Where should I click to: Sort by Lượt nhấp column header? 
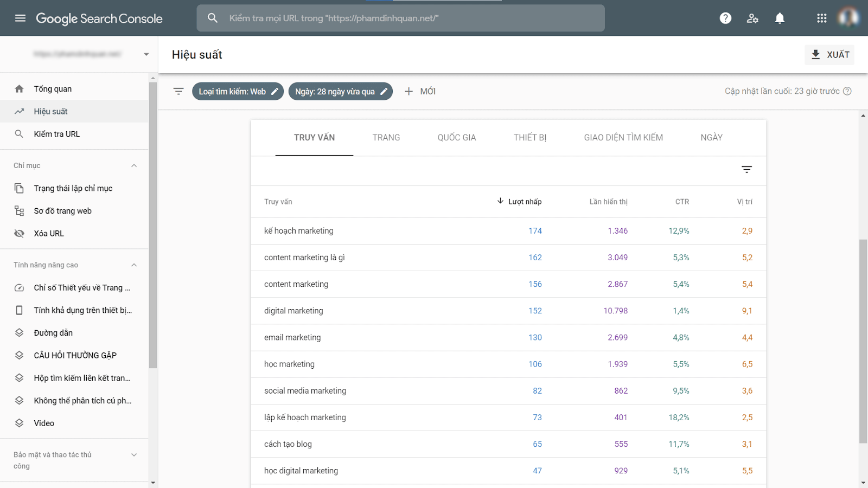[524, 202]
